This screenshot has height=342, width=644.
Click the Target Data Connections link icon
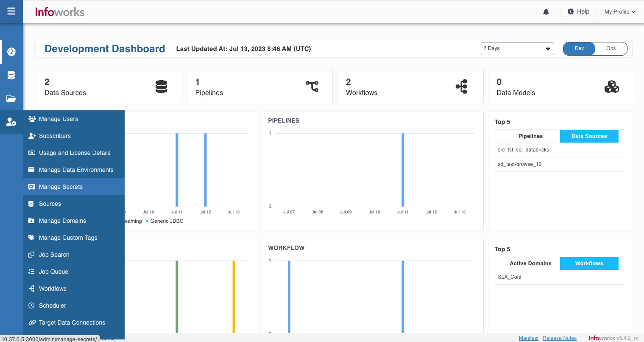coord(32,322)
